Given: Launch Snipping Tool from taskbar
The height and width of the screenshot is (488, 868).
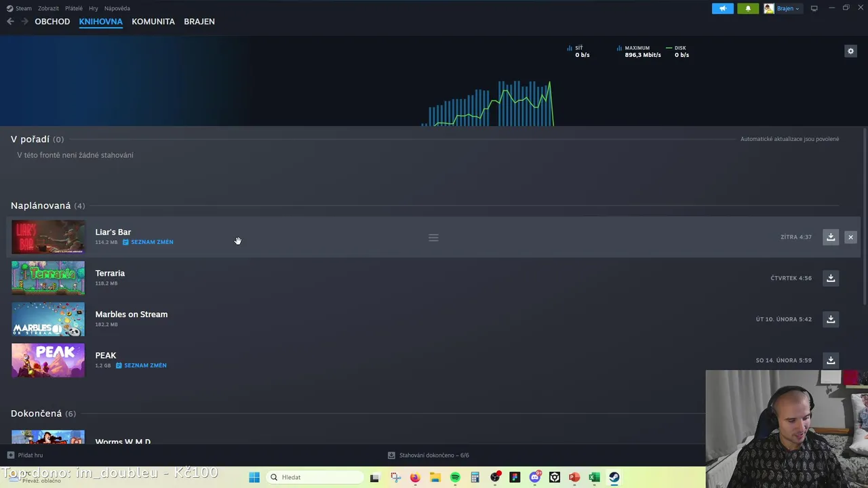Looking at the screenshot, I should [x=396, y=477].
